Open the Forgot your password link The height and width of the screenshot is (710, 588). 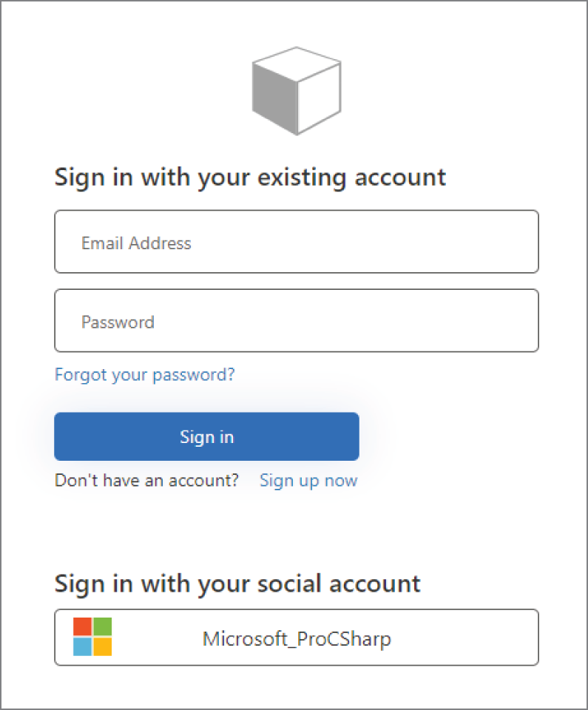144,375
